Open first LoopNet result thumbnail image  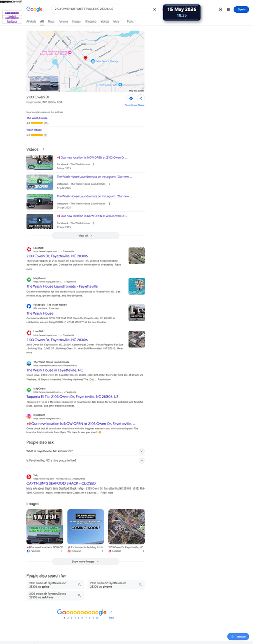click(137, 256)
